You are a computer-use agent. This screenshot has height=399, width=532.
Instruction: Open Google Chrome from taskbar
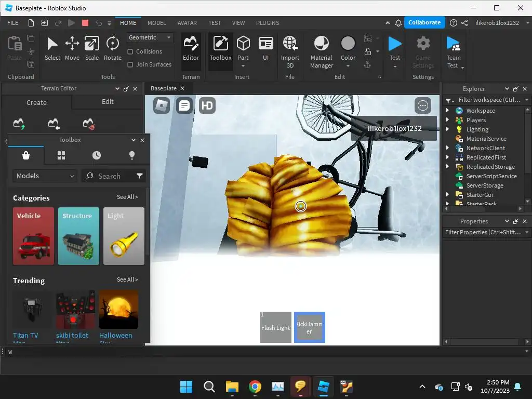tap(255, 387)
